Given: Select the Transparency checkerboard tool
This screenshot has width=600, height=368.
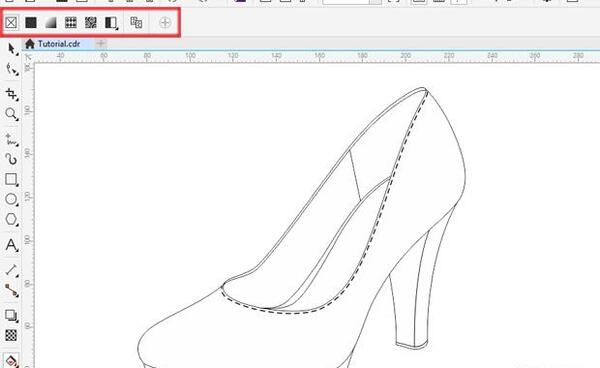Looking at the screenshot, I should pos(11,335).
